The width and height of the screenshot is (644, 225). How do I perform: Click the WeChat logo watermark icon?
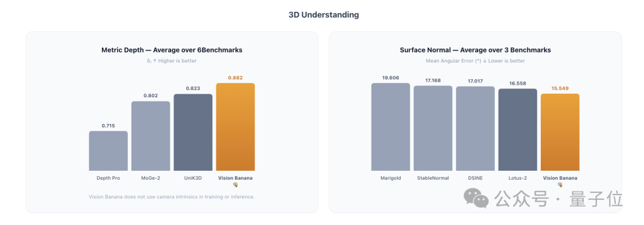tap(476, 199)
